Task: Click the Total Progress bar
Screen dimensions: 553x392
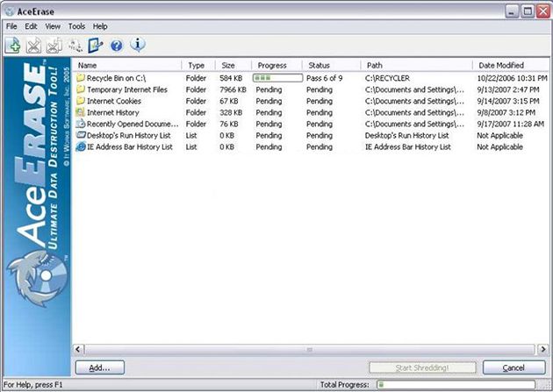Action: pos(456,385)
